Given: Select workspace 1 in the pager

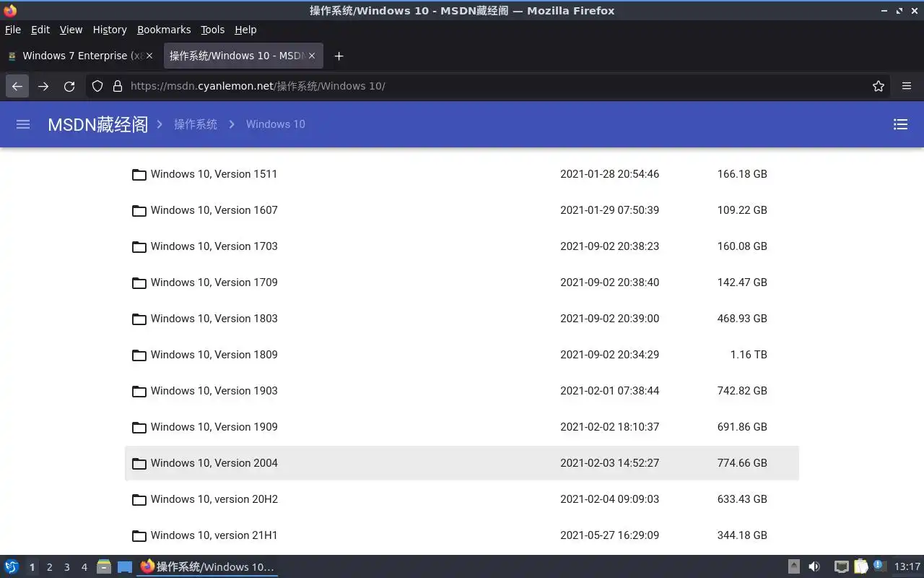Looking at the screenshot, I should [x=32, y=567].
